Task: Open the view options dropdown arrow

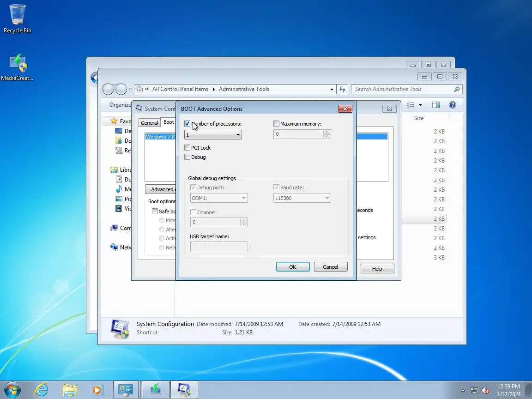Action: [x=420, y=105]
